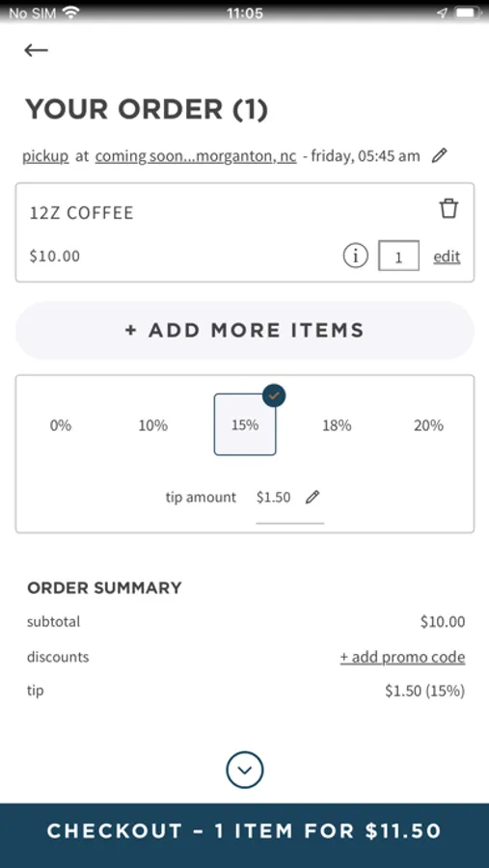Edit tip amount with pencil icon
Image resolution: width=489 pixels, height=868 pixels.
coord(312,497)
